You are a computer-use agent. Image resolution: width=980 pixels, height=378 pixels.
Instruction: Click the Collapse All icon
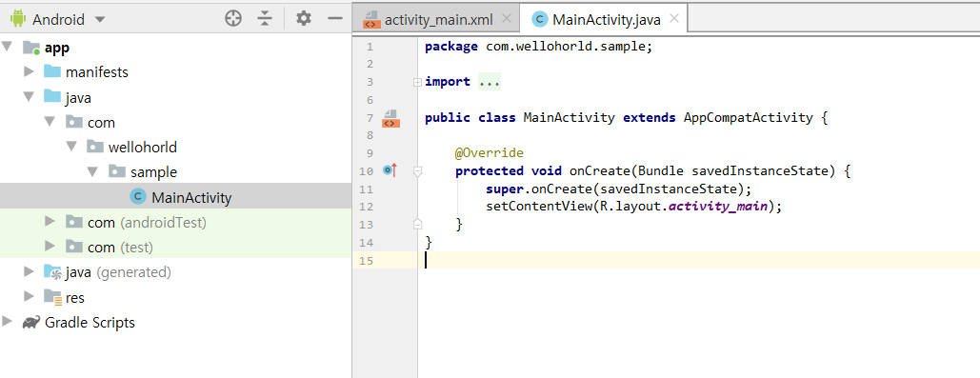[x=265, y=19]
